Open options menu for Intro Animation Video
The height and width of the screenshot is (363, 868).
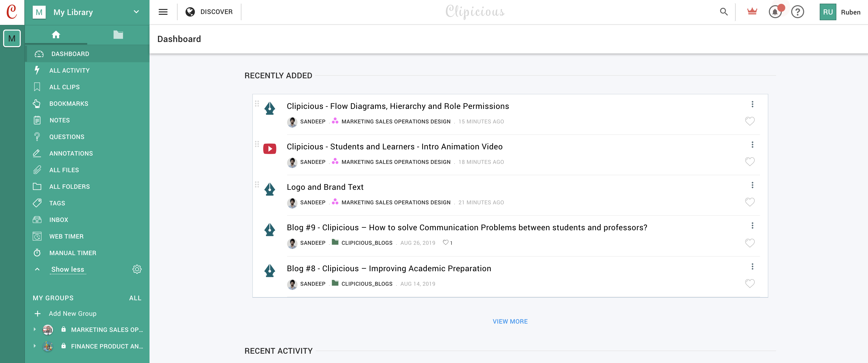click(x=752, y=145)
